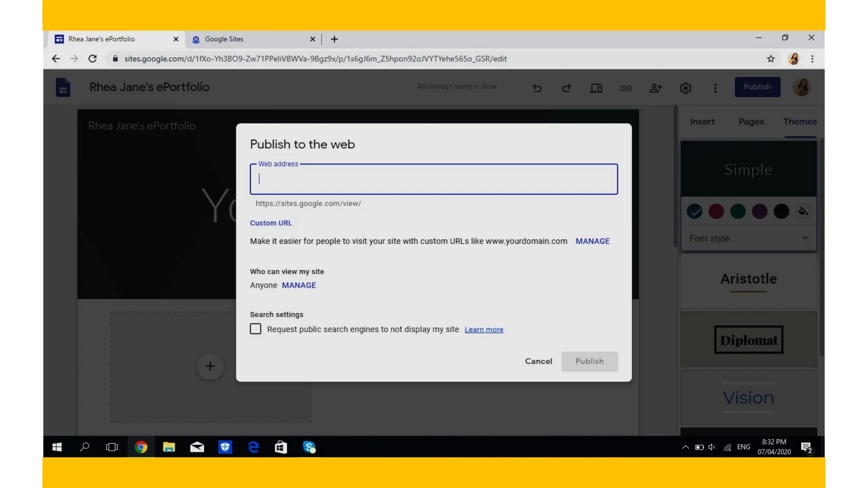Open site settings gear icon
This screenshot has width=868, height=488.
[x=685, y=88]
